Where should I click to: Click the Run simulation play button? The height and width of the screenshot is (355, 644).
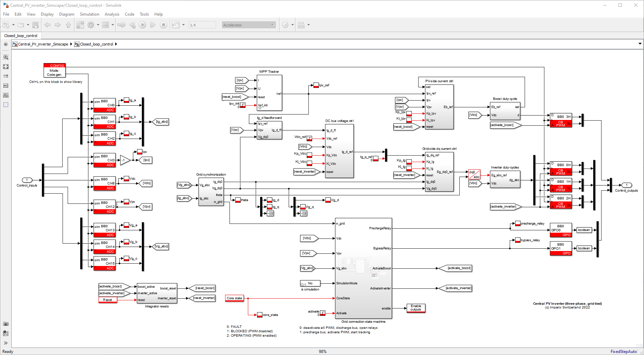coord(142,25)
